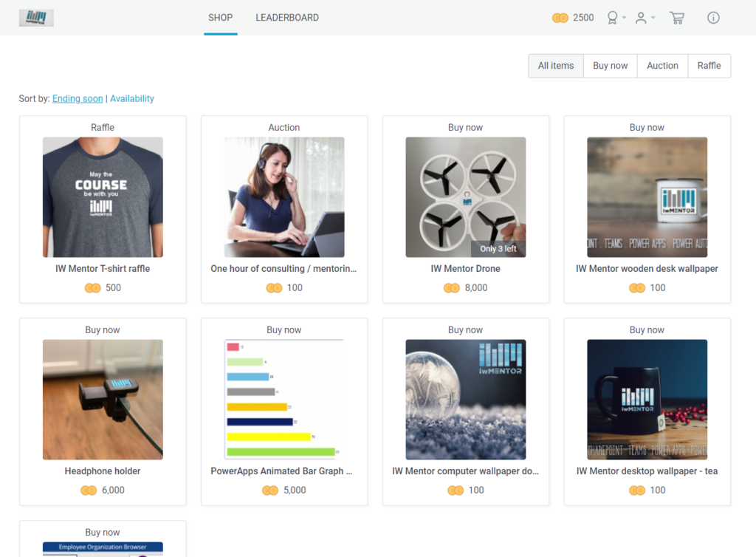Click PowerApps Animated Bar Graph title
Image resolution: width=756 pixels, height=557 pixels.
pyautogui.click(x=281, y=471)
